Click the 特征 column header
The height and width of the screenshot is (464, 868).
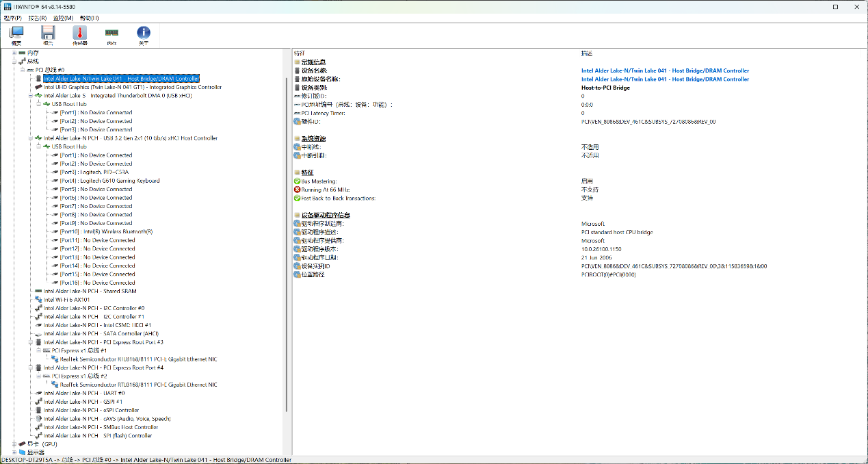point(300,53)
